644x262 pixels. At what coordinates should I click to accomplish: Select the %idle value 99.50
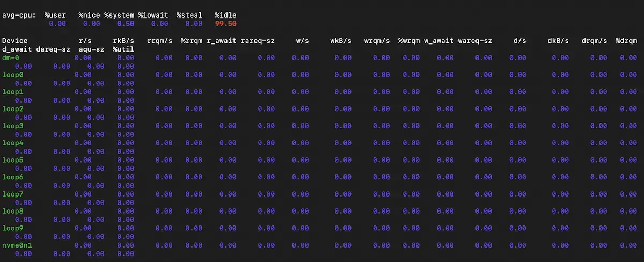coord(225,24)
